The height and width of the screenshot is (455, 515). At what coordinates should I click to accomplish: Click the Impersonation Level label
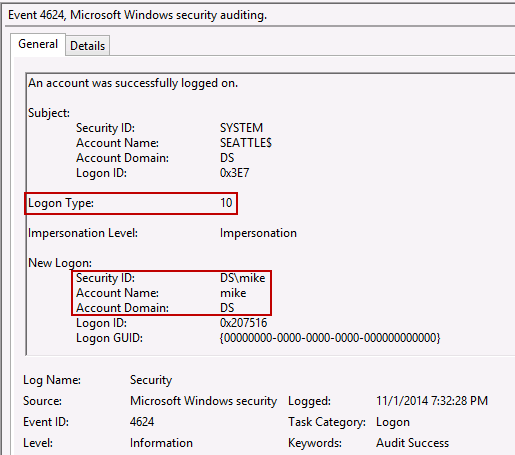(x=83, y=233)
